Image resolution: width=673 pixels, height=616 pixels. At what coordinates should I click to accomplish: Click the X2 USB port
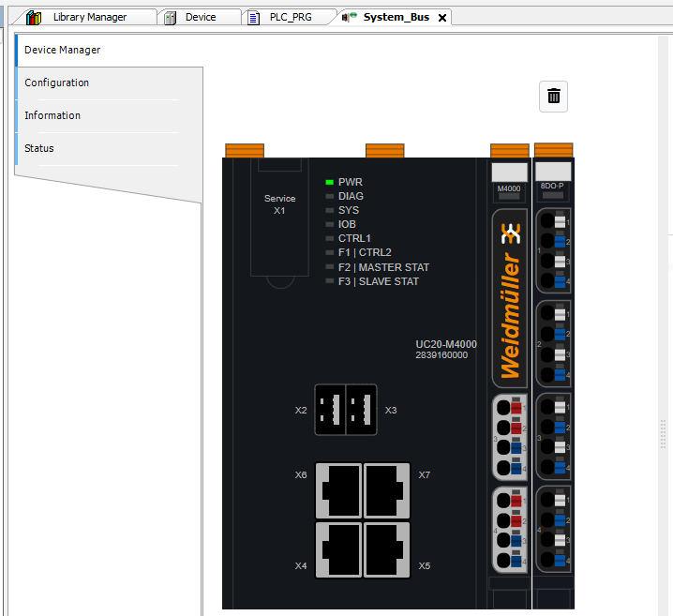330,410
